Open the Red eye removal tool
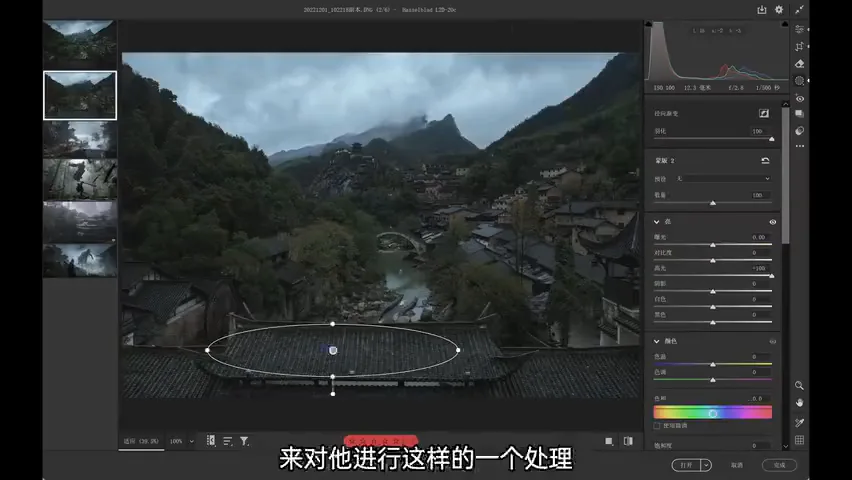This screenshot has width=852, height=480. pyautogui.click(x=799, y=98)
